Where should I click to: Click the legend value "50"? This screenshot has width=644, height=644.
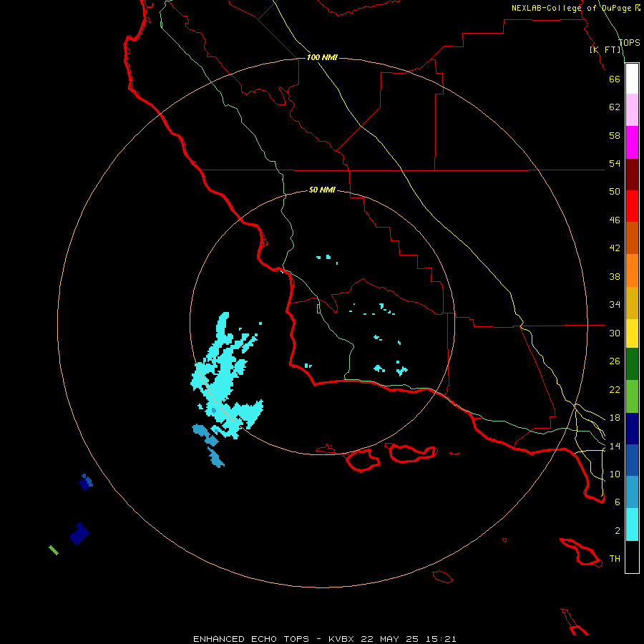pyautogui.click(x=615, y=192)
